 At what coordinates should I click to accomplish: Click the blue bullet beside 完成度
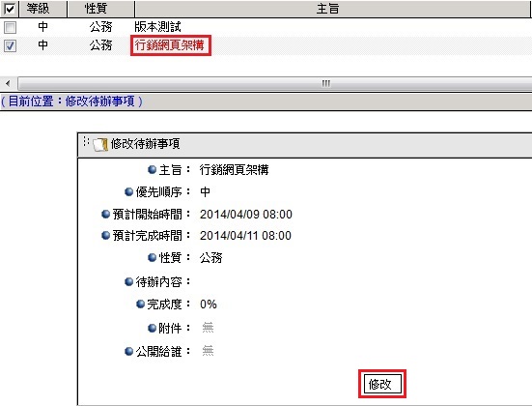[x=140, y=304]
